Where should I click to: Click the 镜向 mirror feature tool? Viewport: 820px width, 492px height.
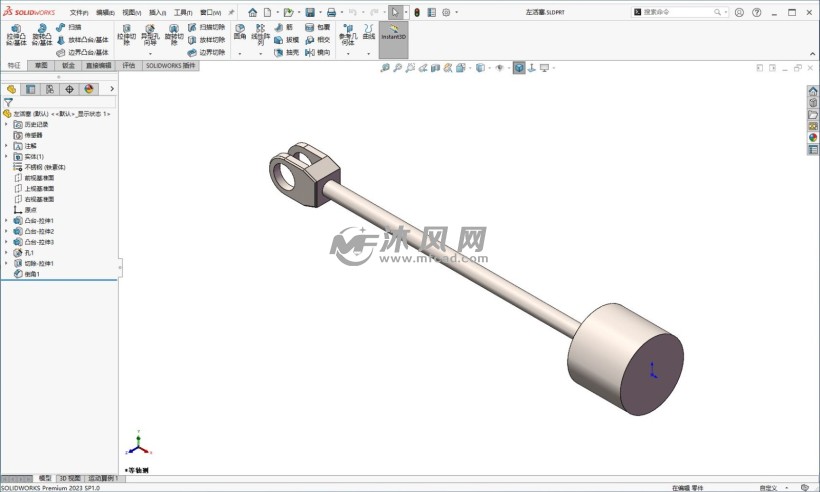317,52
